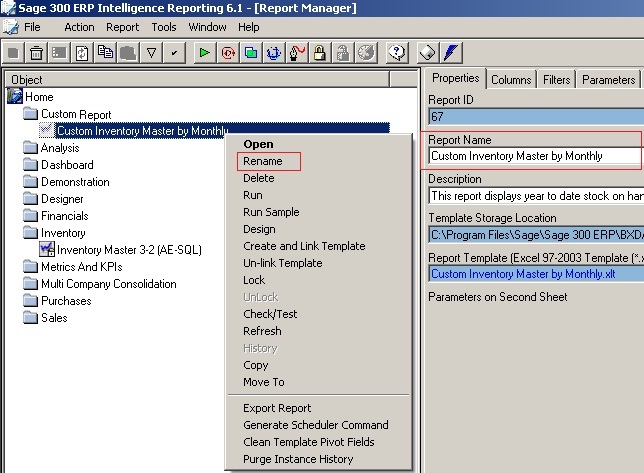Click the pen nib Design icon

point(297,53)
